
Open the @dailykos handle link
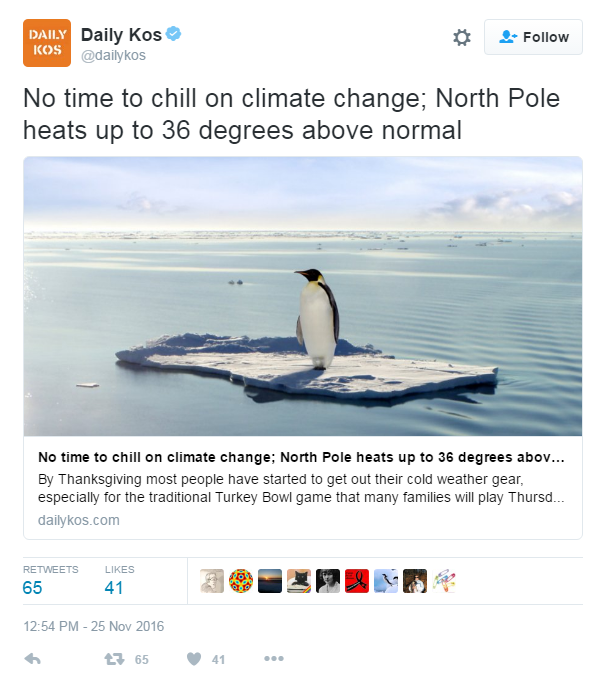[x=113, y=56]
